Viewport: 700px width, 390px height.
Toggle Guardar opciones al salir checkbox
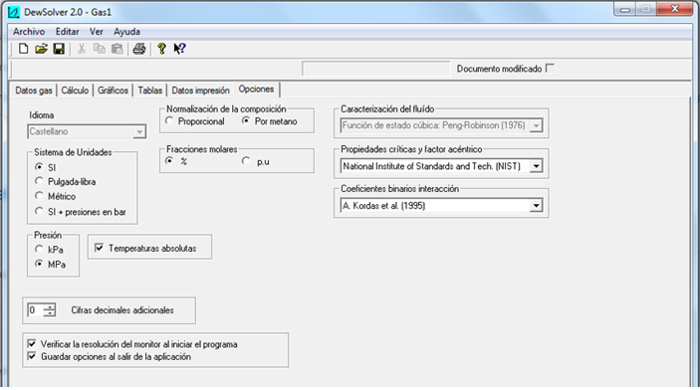pyautogui.click(x=32, y=356)
